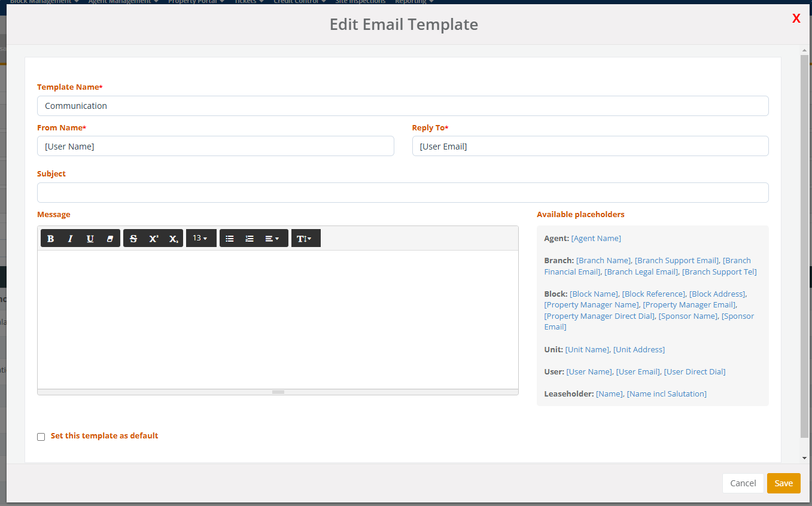Viewport: 812px width, 506px height.
Task: Insert the [Unit Address] placeholder
Action: (x=638, y=349)
